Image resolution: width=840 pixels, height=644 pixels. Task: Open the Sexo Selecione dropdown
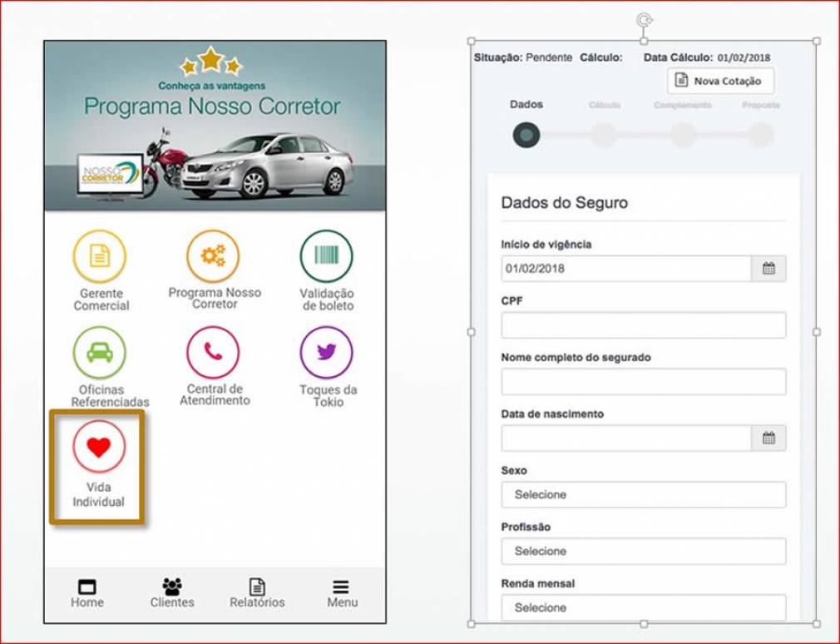click(643, 494)
